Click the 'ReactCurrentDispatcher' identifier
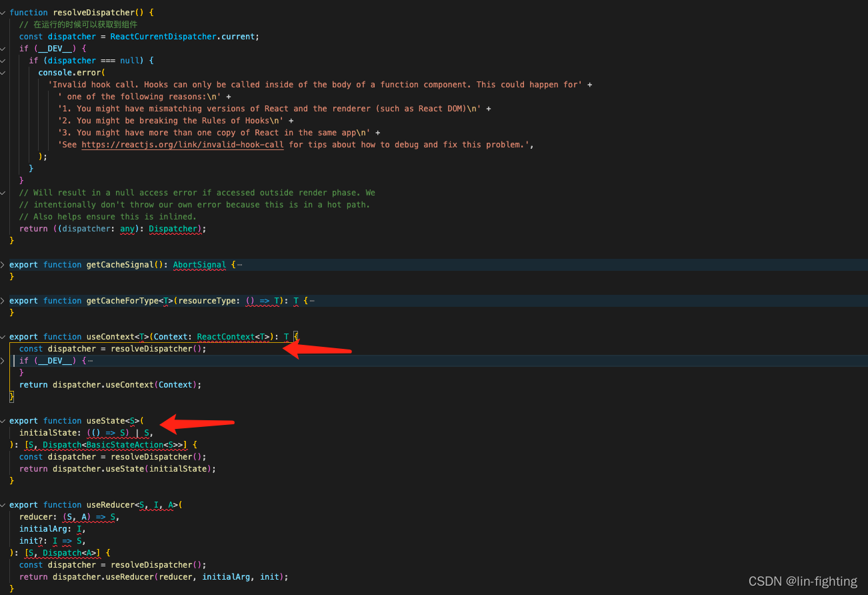 pyautogui.click(x=163, y=37)
